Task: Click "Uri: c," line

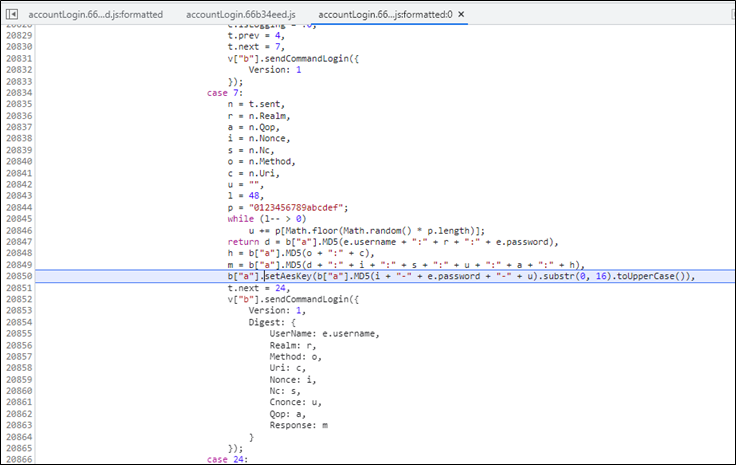Action: point(288,368)
